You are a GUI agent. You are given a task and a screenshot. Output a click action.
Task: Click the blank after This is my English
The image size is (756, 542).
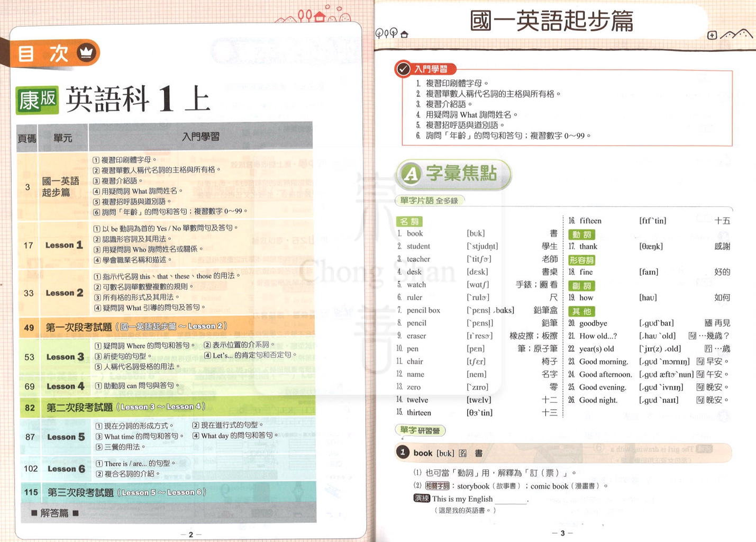pos(511,500)
